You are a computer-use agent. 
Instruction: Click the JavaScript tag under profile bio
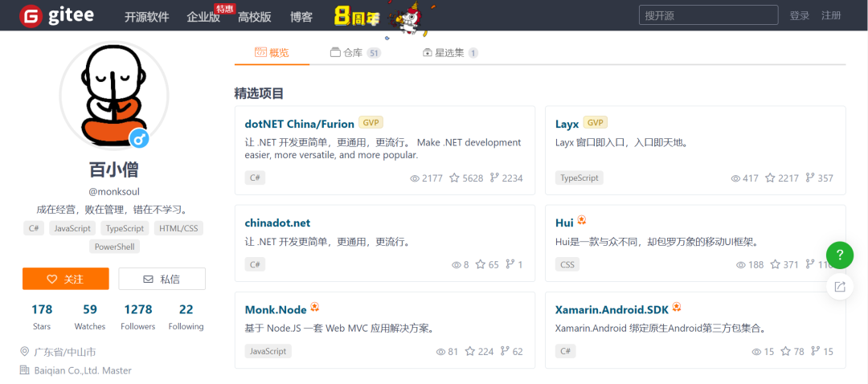[x=72, y=228]
